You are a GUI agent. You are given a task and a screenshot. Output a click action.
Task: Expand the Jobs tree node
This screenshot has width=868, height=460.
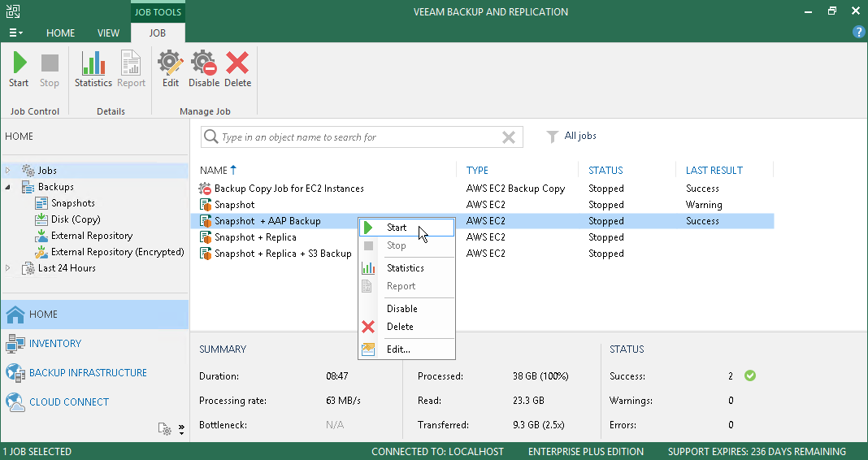pos(8,171)
